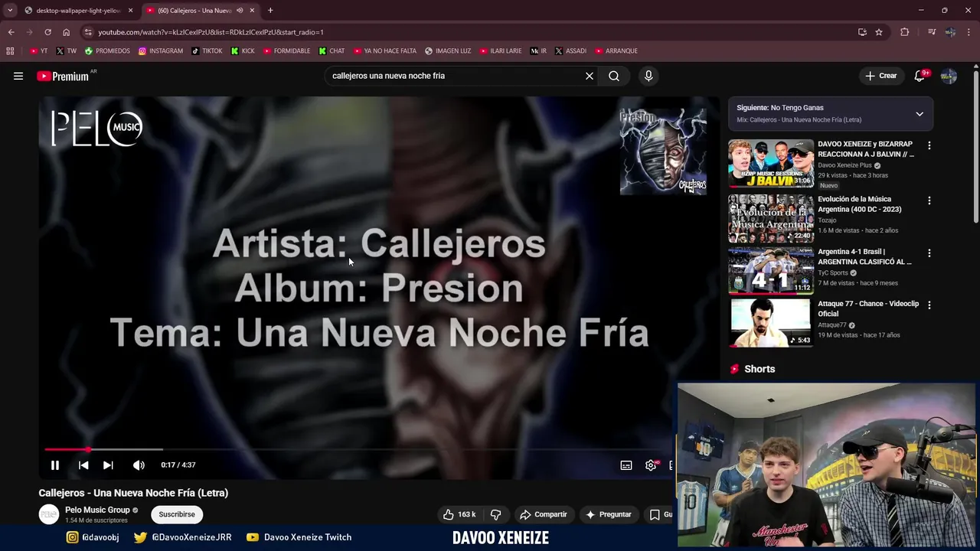Viewport: 980px width, 551px height.
Task: Bookmark this page with the star
Action: coord(879,32)
